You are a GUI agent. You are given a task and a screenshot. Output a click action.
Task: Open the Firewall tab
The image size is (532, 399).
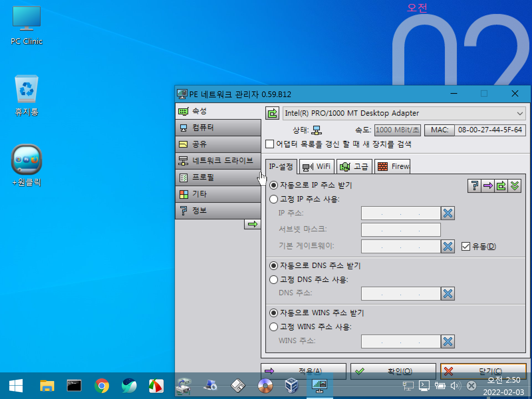point(393,167)
